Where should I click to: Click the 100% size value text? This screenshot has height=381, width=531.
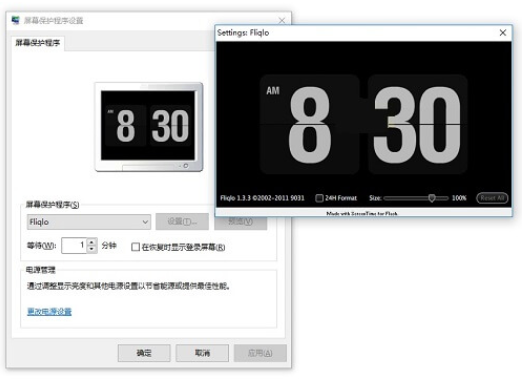click(459, 198)
